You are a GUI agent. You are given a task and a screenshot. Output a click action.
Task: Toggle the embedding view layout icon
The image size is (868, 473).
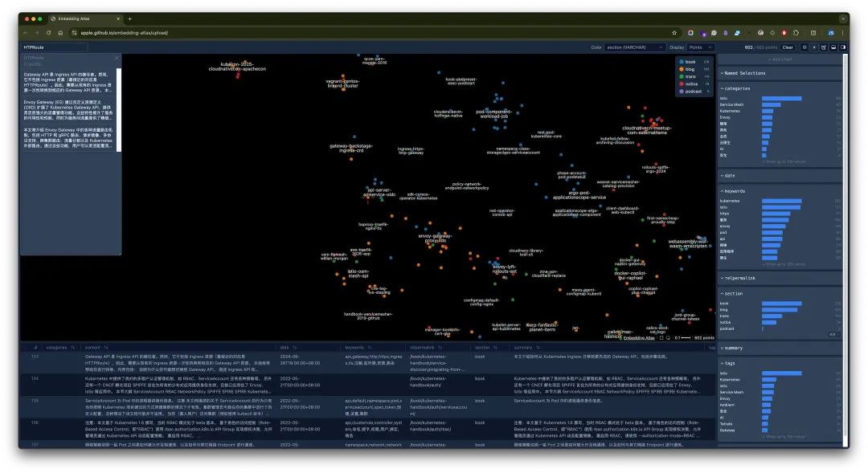(x=824, y=47)
